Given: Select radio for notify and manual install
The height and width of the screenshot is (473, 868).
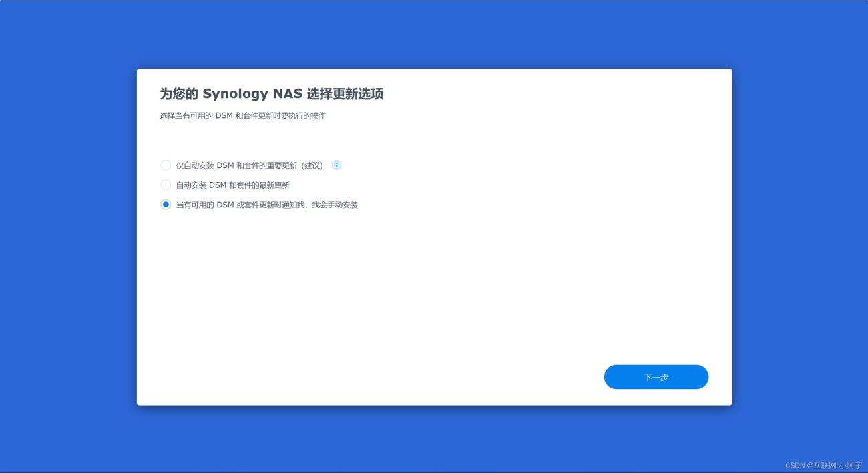Looking at the screenshot, I should point(166,205).
